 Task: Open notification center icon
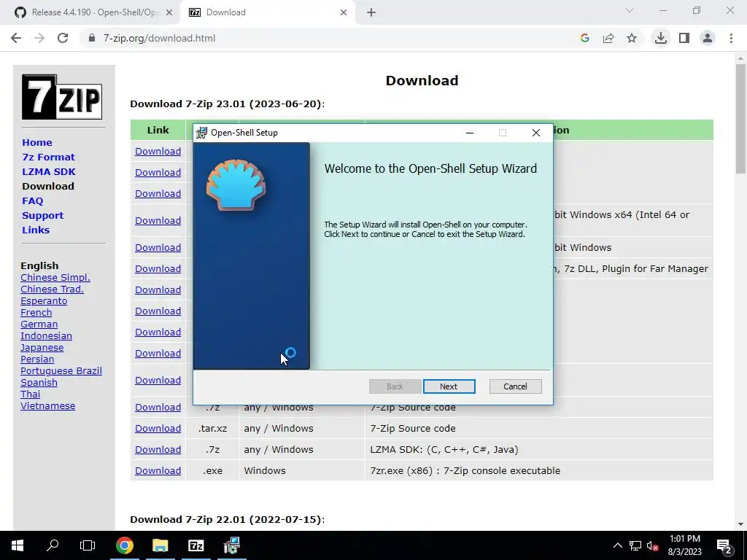(724, 545)
